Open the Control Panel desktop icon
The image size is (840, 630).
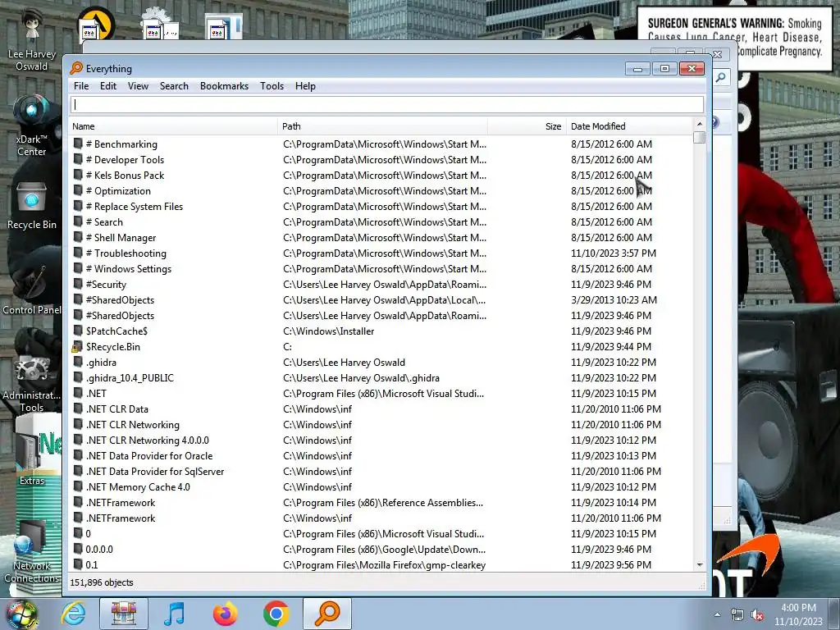32,290
